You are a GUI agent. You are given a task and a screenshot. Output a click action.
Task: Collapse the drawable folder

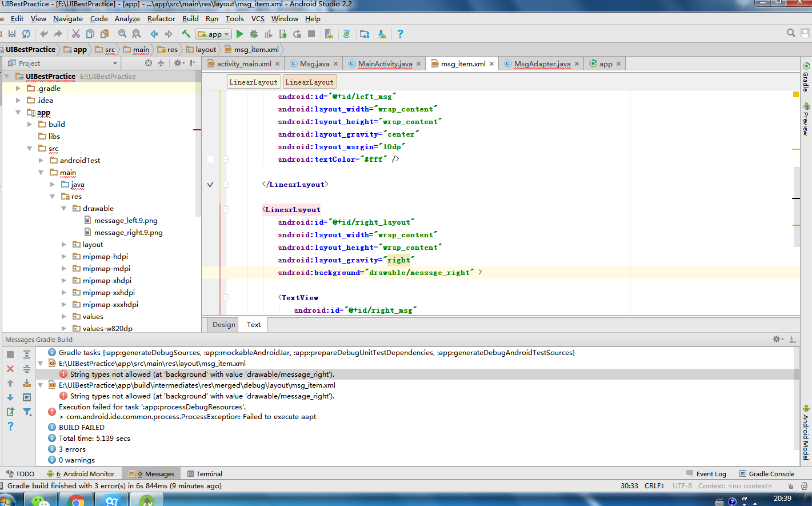pyautogui.click(x=64, y=209)
